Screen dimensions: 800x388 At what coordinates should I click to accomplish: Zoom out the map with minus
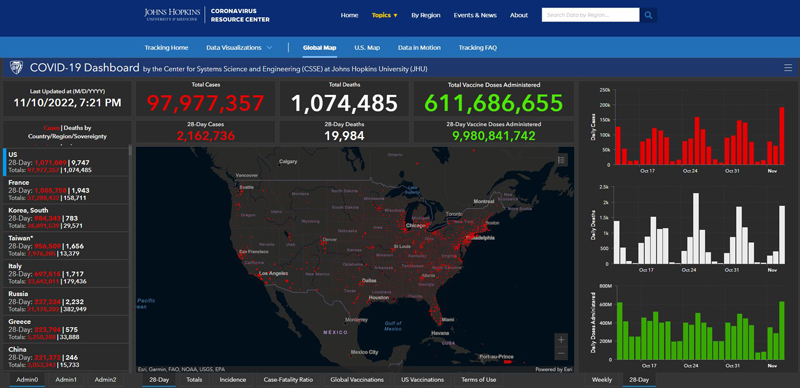point(561,353)
